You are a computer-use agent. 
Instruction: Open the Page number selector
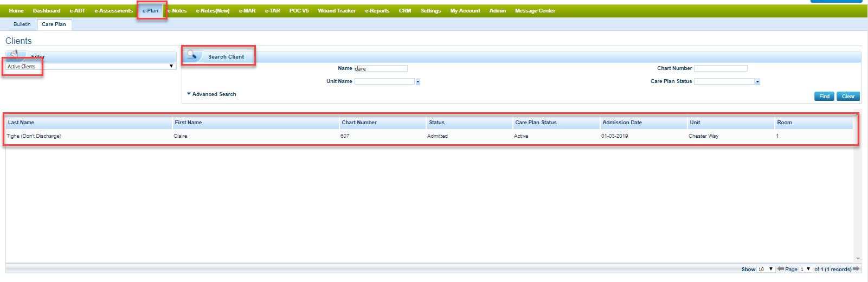(x=805, y=269)
